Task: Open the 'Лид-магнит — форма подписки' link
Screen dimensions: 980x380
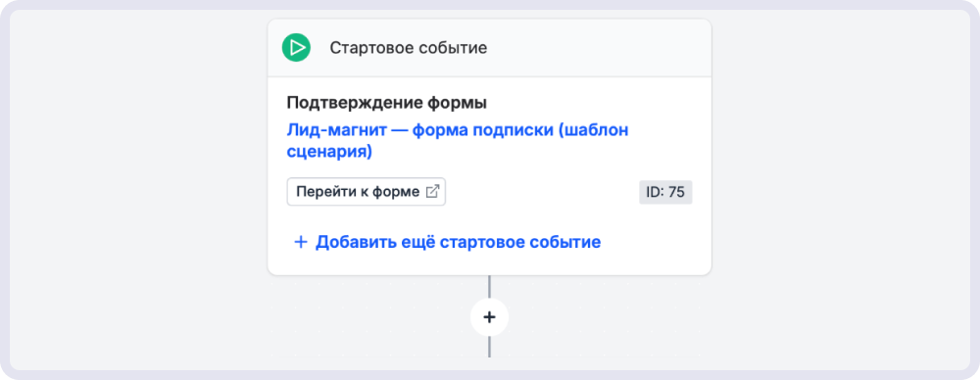Action: tap(457, 141)
